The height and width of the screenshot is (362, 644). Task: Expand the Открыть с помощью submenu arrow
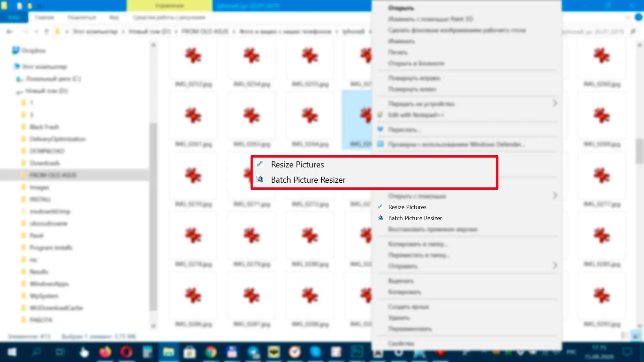click(555, 195)
